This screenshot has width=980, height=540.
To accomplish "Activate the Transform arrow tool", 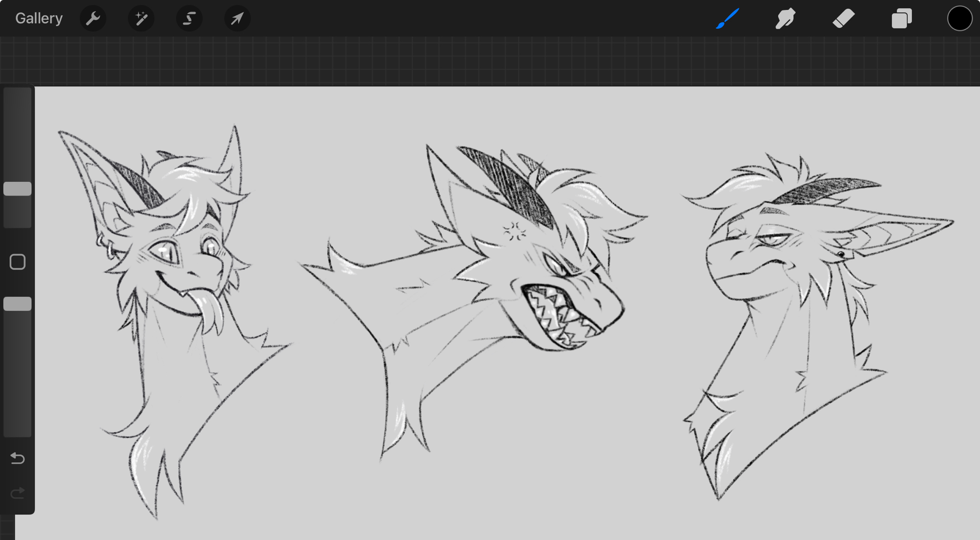I will [237, 19].
